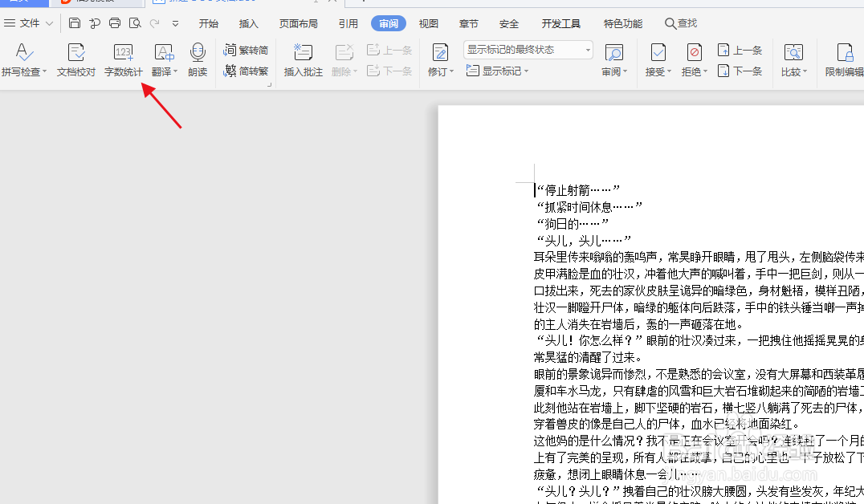The width and height of the screenshot is (864, 504).
Task: Click the 查找 search button
Action: click(681, 23)
